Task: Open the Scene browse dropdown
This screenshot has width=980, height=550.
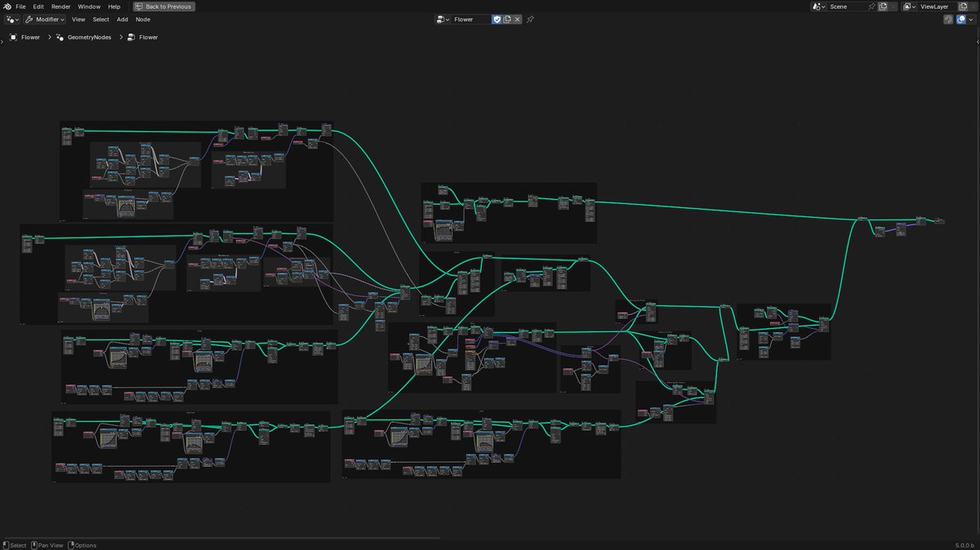Action: click(817, 7)
